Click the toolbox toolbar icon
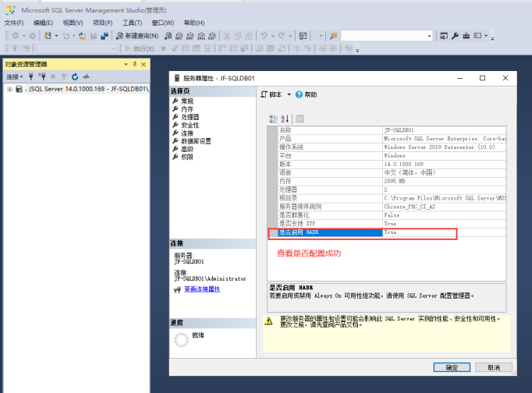The height and width of the screenshot is (393, 532). coord(466,36)
